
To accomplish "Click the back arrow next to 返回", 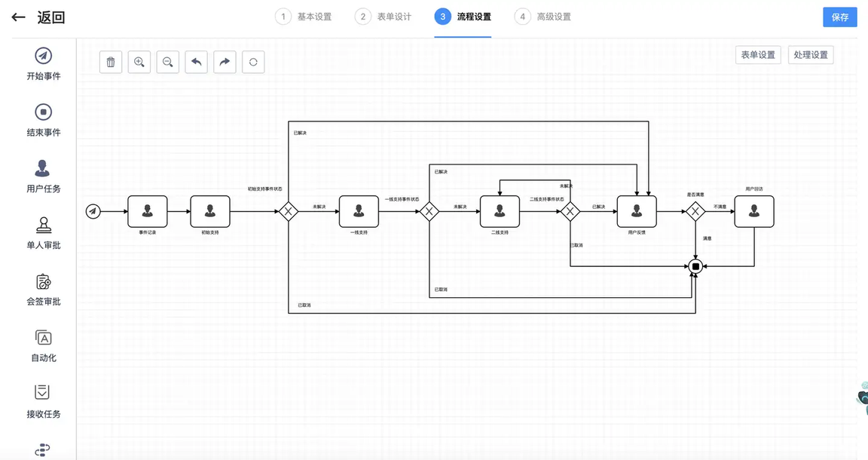I will pyautogui.click(x=18, y=17).
